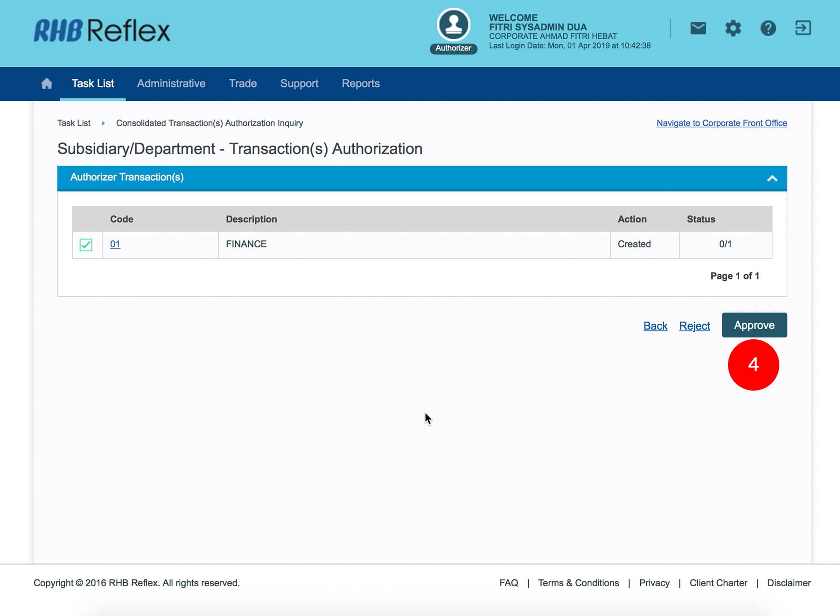Screen dimensions: 840x616
Task: Open the mail inbox envelope icon
Action: tap(698, 28)
